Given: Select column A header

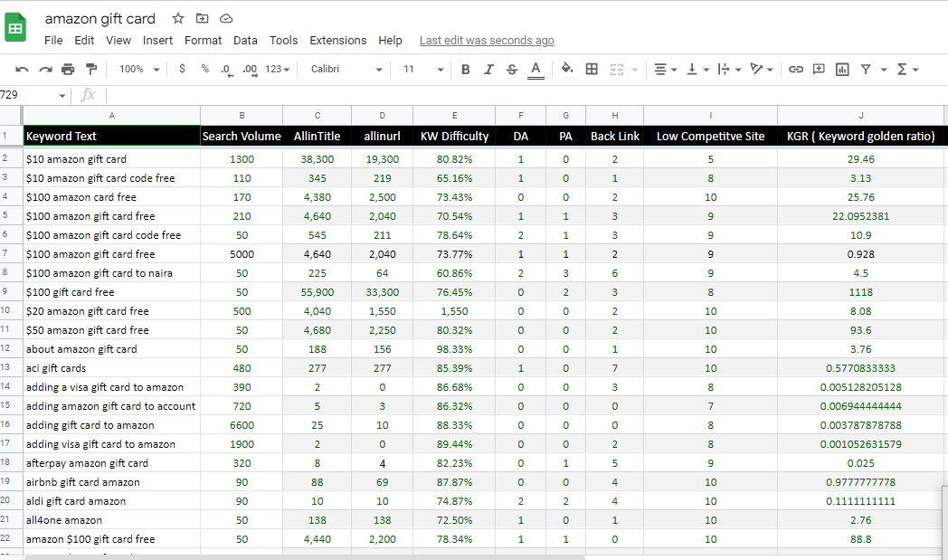Looking at the screenshot, I should click(112, 116).
